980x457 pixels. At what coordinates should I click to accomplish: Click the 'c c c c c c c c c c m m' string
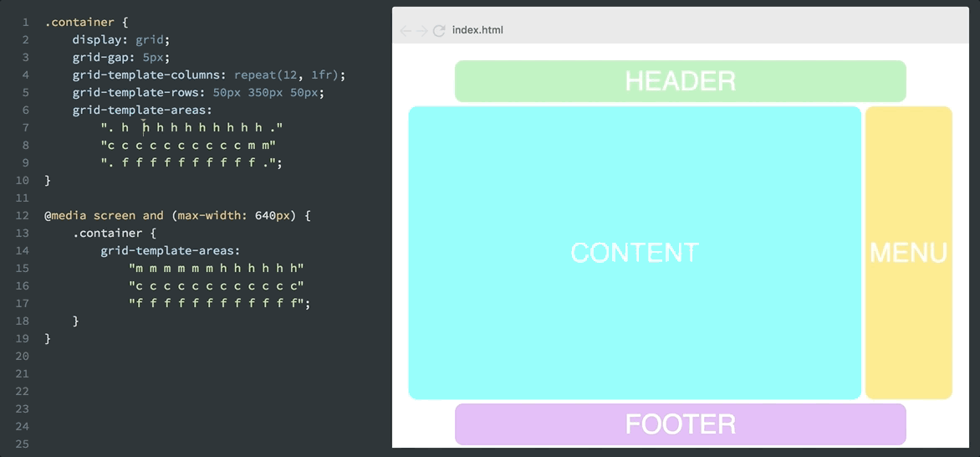pyautogui.click(x=188, y=146)
